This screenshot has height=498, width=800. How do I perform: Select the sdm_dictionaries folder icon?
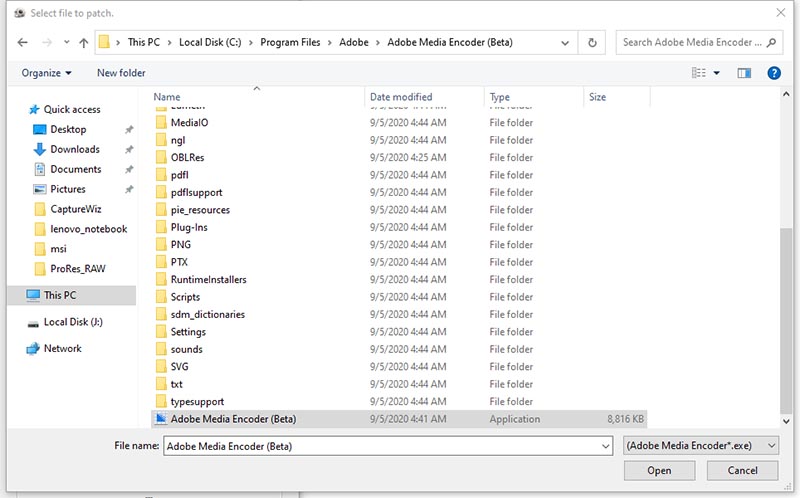click(161, 314)
